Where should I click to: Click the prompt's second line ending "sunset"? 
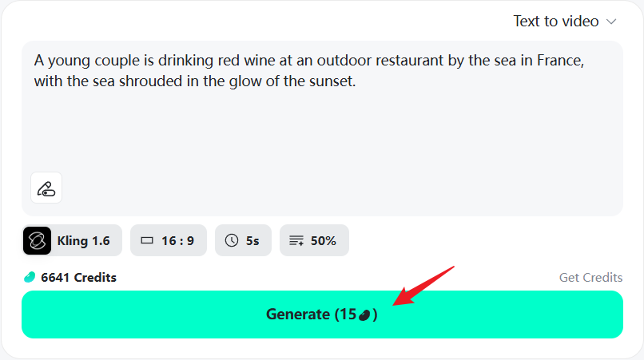tap(194, 81)
